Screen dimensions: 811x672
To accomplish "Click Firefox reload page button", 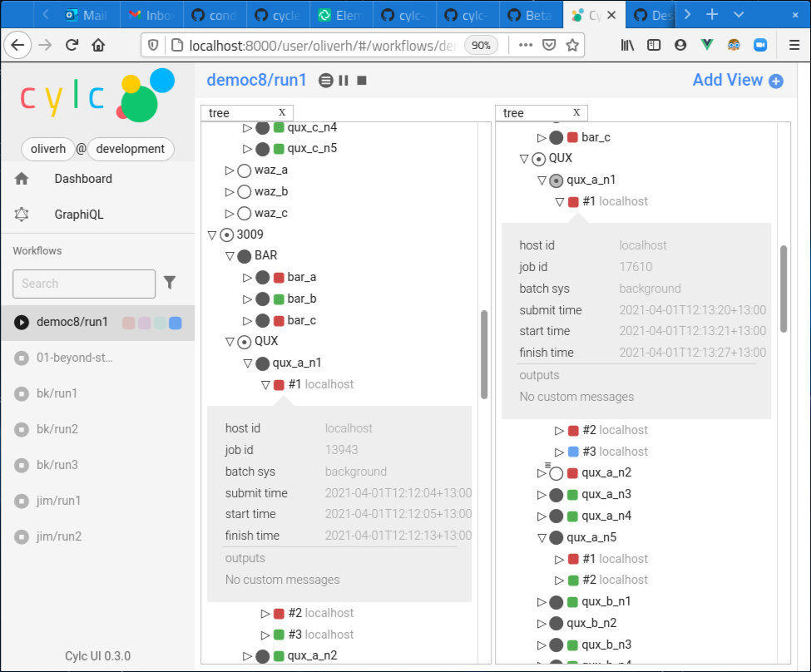I will 72,45.
